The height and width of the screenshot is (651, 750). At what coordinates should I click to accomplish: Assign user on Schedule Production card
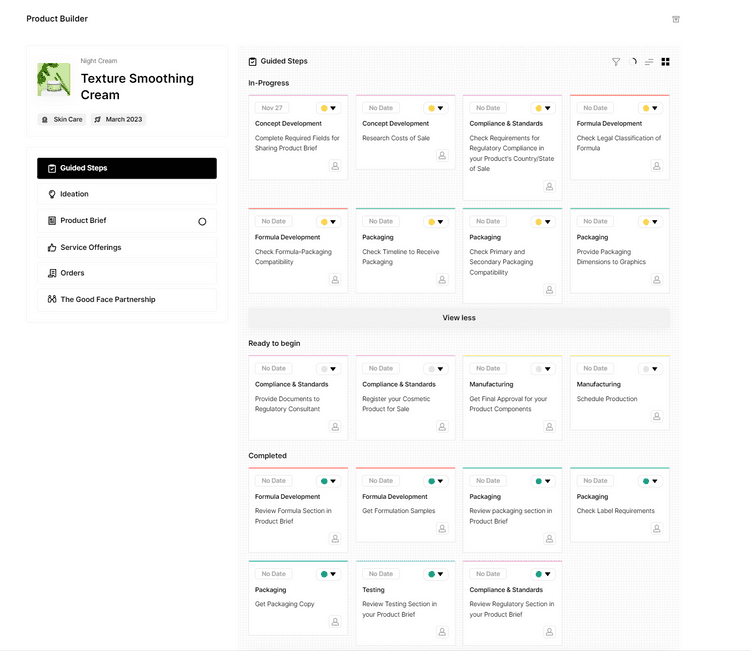tap(657, 416)
